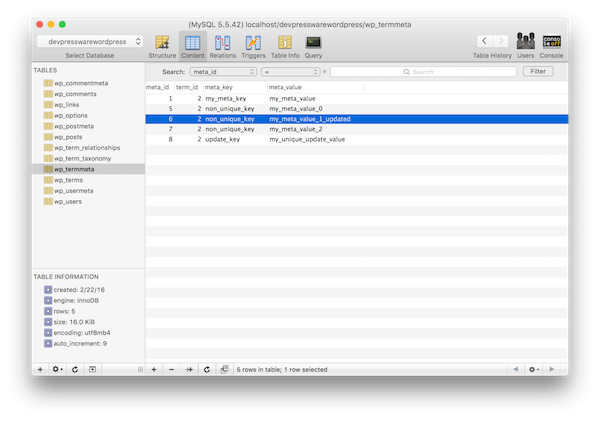Click the sidebar resize handle icon
The width and height of the screenshot is (600, 421).
tap(140, 369)
